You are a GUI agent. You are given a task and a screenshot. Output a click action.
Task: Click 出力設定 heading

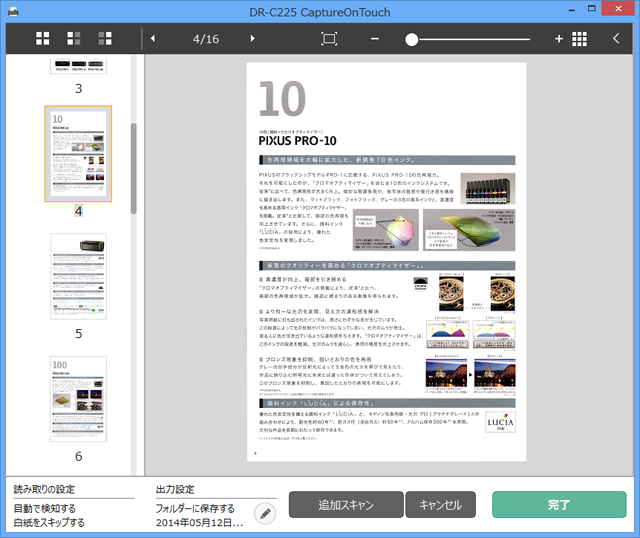point(175,489)
